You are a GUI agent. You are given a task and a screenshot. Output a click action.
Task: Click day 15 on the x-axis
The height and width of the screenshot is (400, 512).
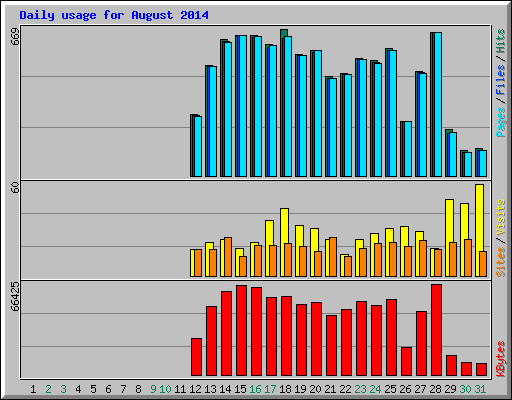tap(240, 389)
